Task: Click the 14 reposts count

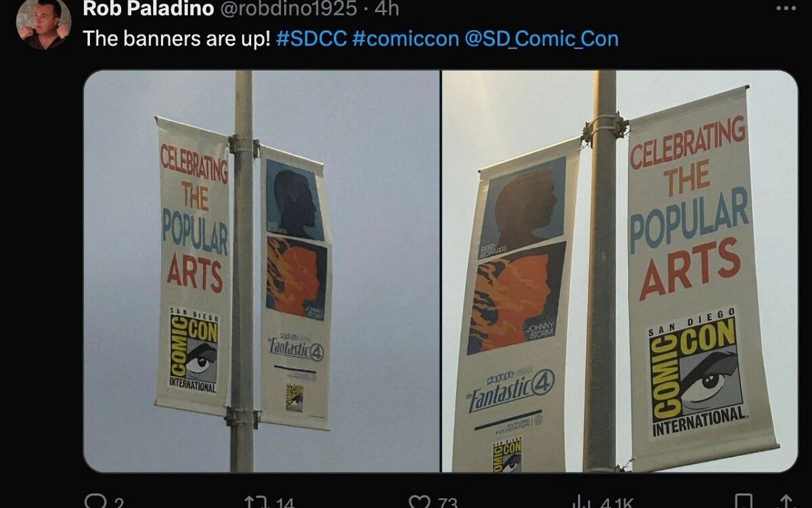Action: click(x=286, y=503)
